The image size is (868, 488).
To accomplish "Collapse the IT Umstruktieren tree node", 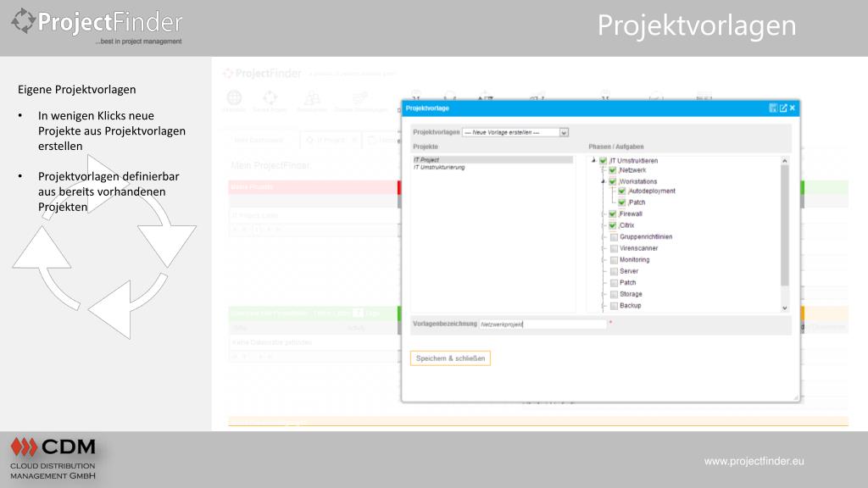I will 593,160.
